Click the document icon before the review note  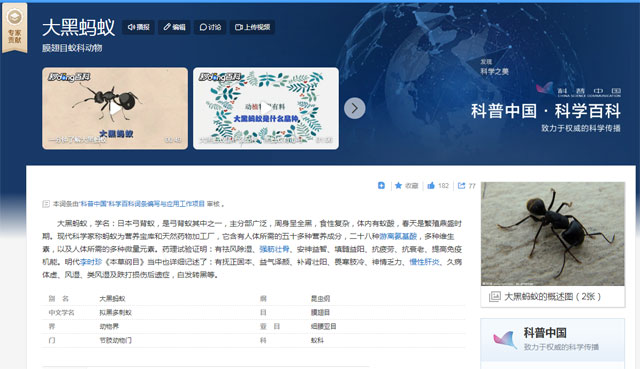(x=46, y=204)
